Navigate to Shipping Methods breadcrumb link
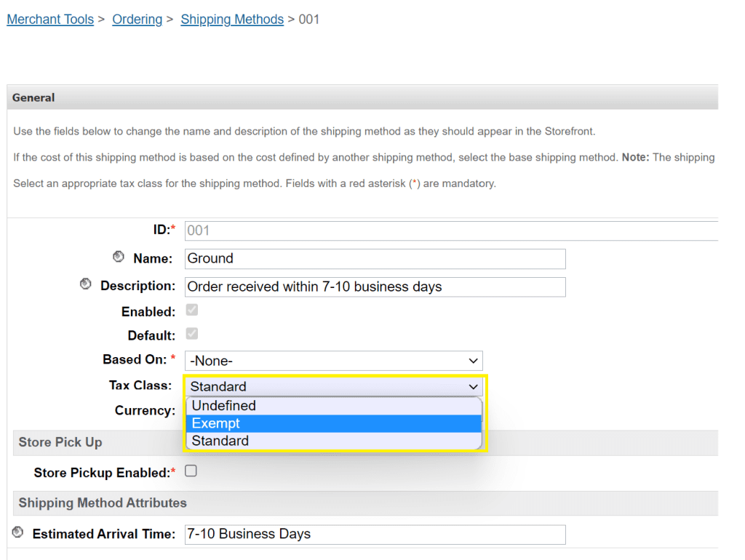The height and width of the screenshot is (560, 745). coord(232,20)
